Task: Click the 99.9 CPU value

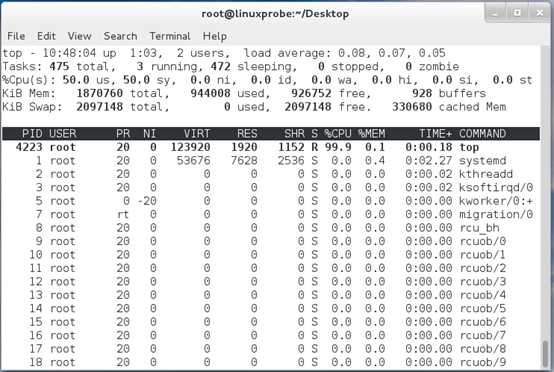Action: coord(338,147)
